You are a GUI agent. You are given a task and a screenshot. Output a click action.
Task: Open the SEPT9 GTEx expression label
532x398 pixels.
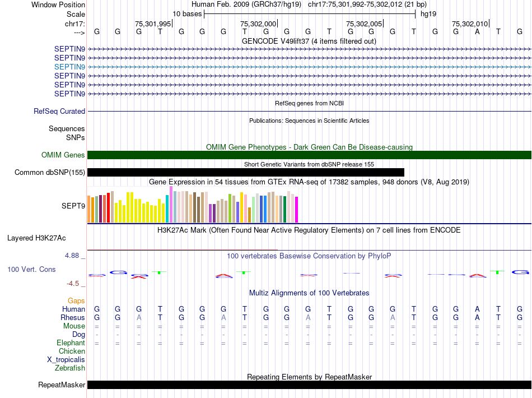point(73,206)
